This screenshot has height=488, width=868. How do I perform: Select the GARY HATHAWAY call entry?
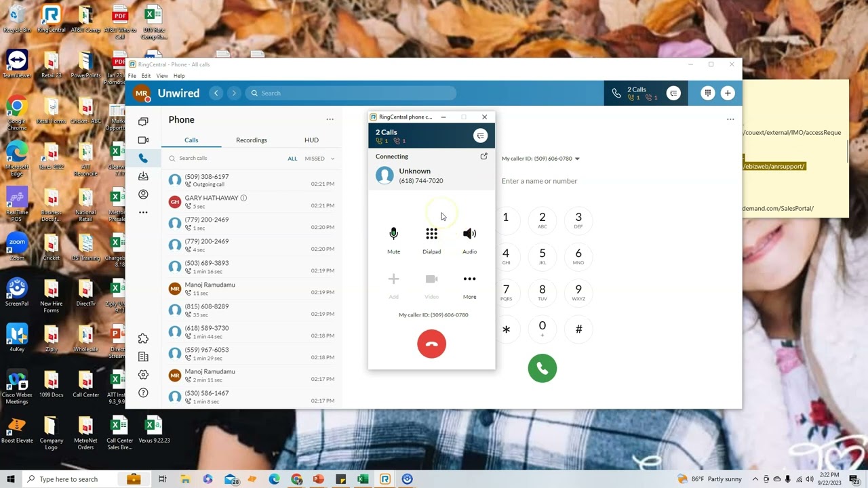pos(251,202)
